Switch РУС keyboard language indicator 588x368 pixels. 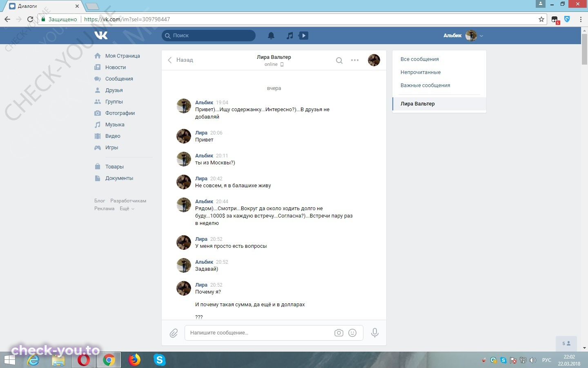(x=546, y=360)
